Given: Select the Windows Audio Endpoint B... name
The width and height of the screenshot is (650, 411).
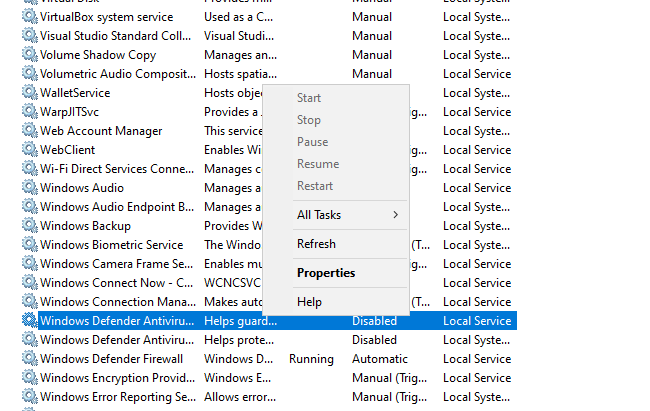Looking at the screenshot, I should tap(117, 207).
